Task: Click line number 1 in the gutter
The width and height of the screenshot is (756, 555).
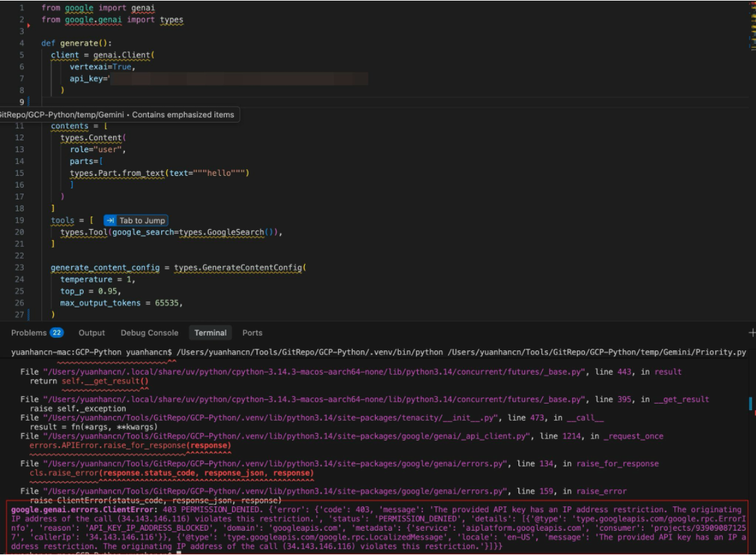Action: click(x=22, y=8)
